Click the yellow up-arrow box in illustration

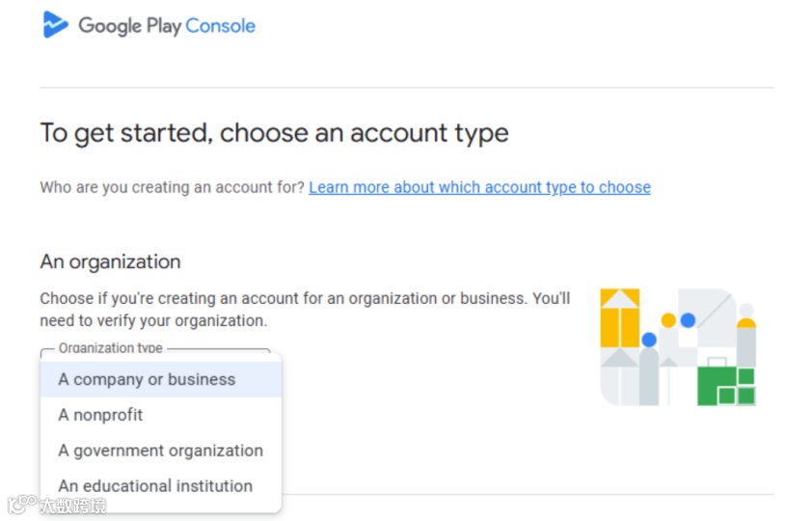(620, 318)
